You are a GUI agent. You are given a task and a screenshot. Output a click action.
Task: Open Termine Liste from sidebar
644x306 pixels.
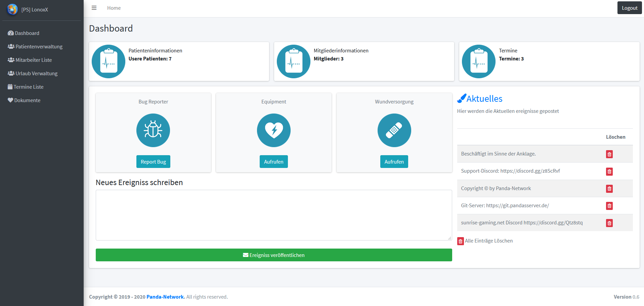point(29,87)
